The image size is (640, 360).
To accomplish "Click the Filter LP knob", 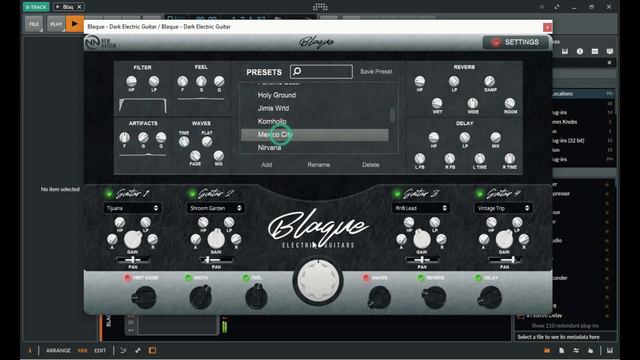I will point(154,82).
